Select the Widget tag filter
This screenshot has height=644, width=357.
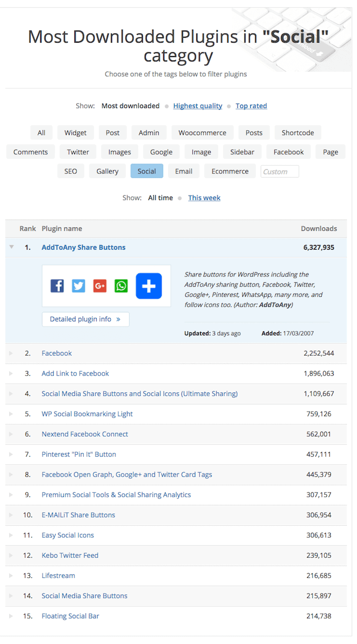75,133
